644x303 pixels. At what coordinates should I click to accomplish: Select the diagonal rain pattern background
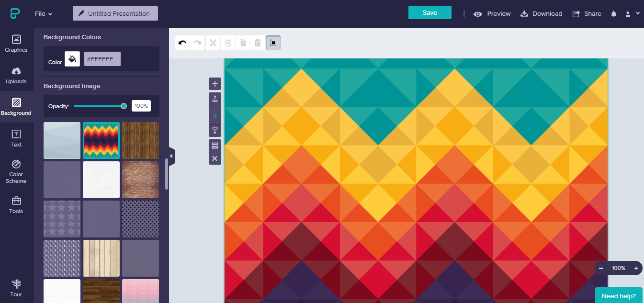(x=62, y=258)
